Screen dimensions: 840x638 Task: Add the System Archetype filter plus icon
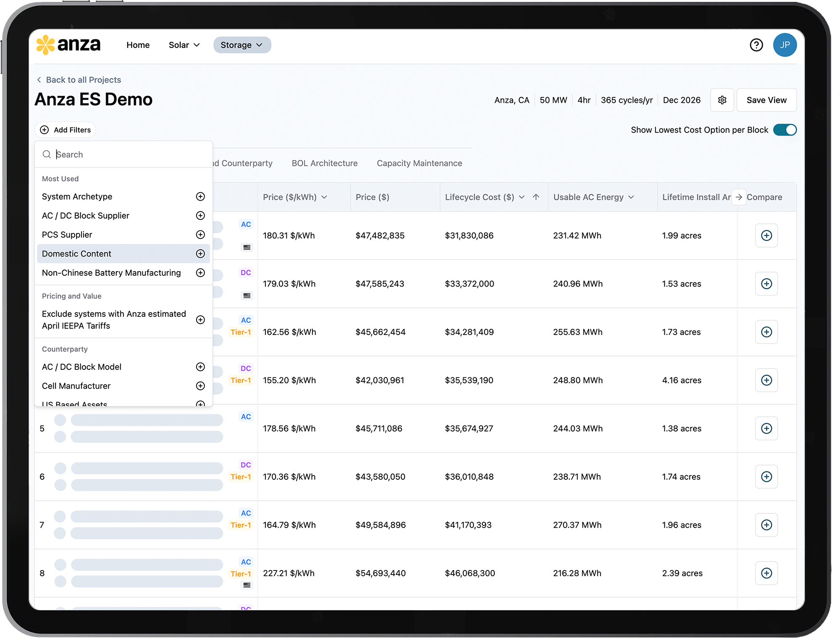200,196
